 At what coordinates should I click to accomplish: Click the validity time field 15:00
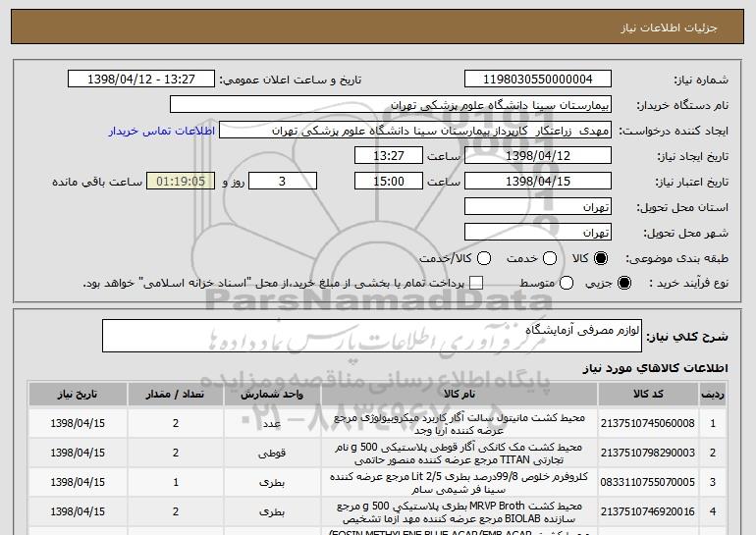[389, 182]
